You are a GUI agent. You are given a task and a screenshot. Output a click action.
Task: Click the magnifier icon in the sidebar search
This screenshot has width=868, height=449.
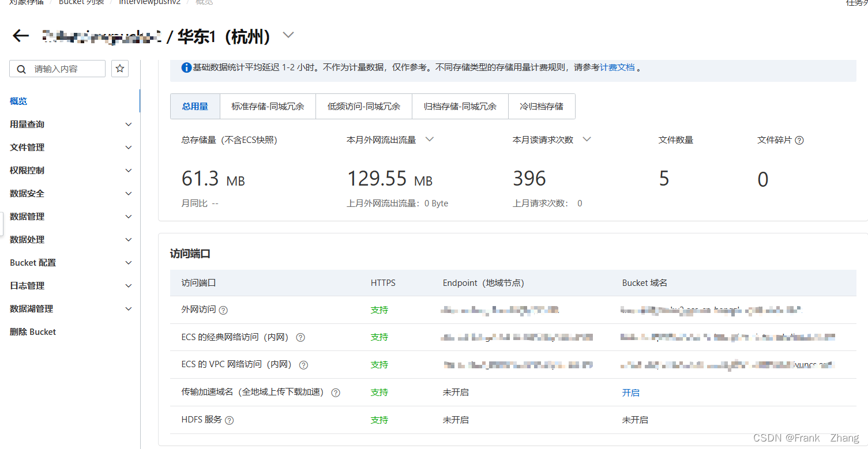tap(21, 68)
